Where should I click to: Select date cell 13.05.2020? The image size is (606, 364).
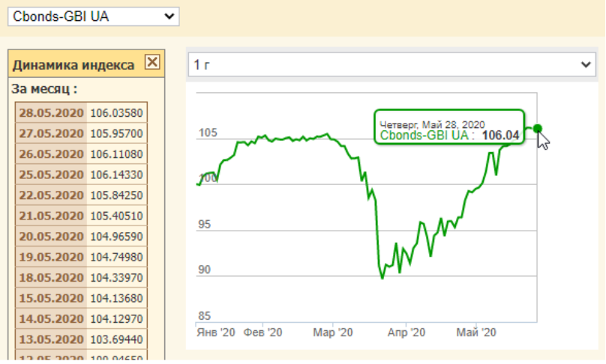(x=51, y=339)
